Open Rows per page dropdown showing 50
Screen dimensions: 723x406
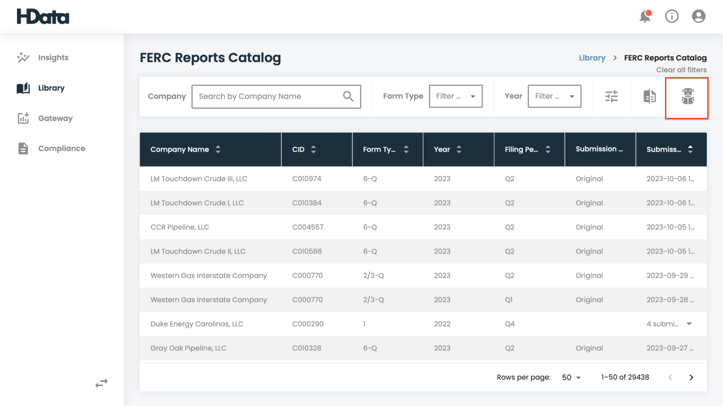571,377
